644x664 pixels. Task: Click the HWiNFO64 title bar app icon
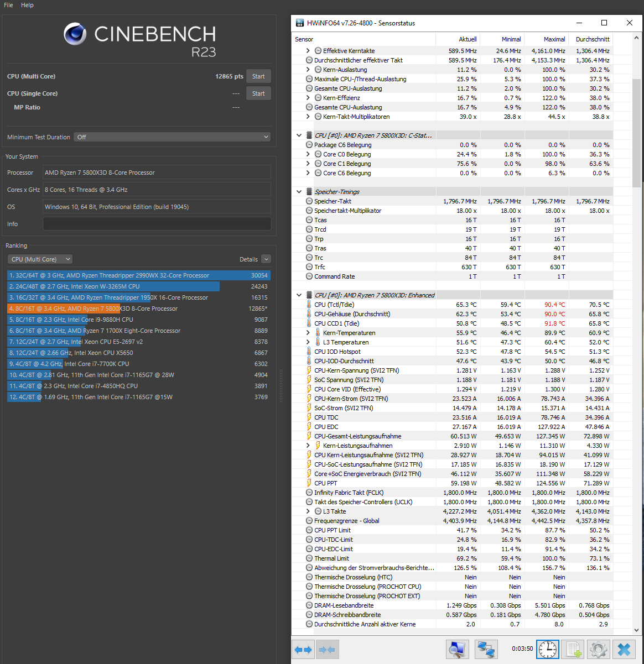pos(300,23)
